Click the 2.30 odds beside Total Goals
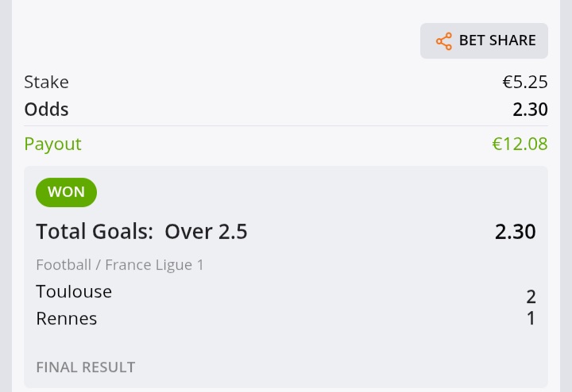The width and height of the screenshot is (572, 392). point(515,232)
